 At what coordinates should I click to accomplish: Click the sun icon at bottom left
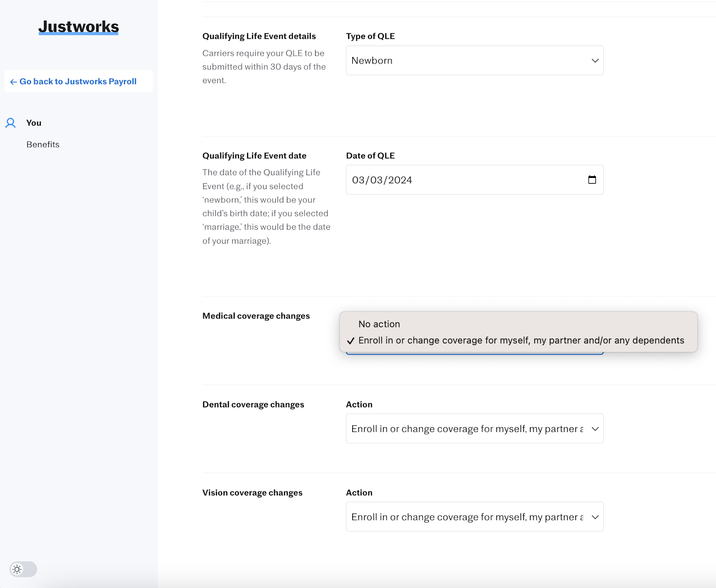[x=17, y=569]
